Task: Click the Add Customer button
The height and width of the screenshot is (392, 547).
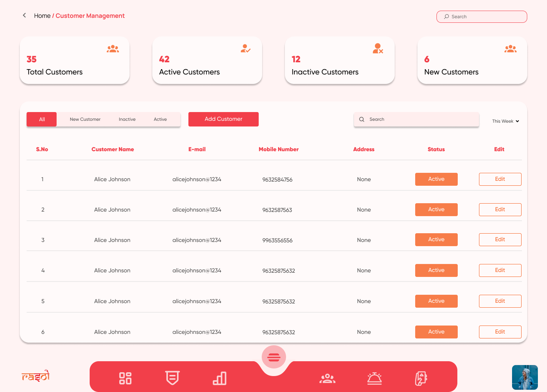Action: pos(223,119)
